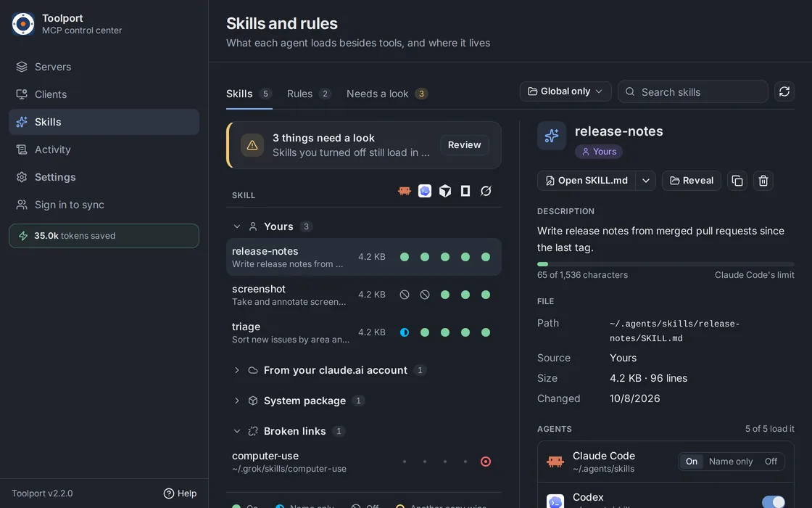
Task: Click the cube agent column header icon
Action: [x=445, y=192]
